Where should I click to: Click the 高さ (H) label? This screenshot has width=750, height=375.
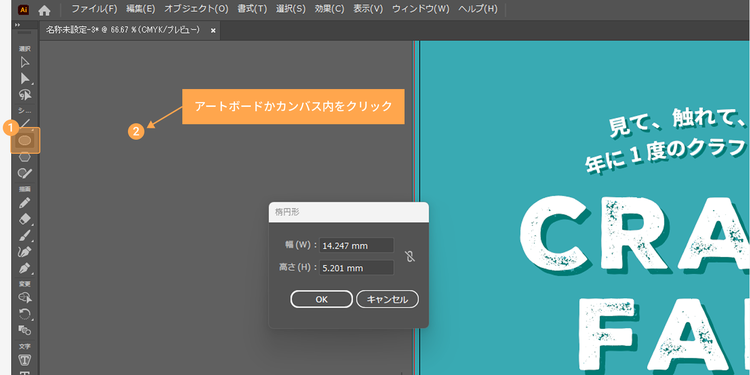click(x=298, y=267)
